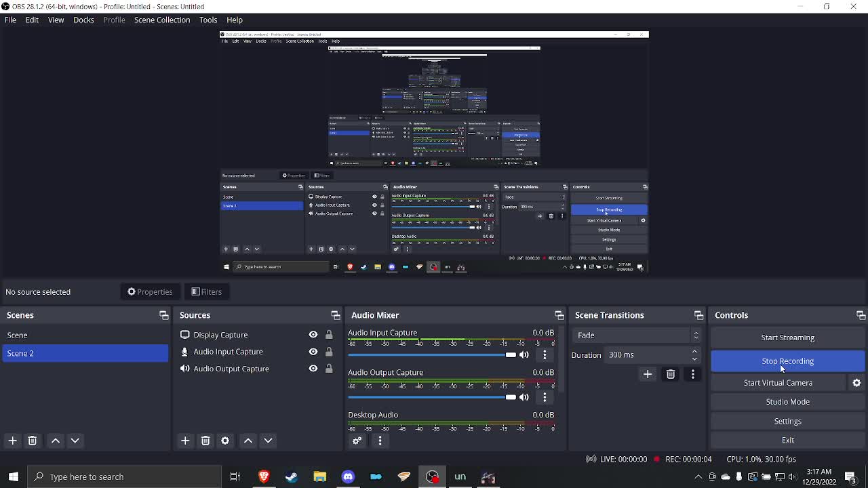Mute Audio Input Capture in the mixer
Screen dimensions: 868x488
pyautogui.click(x=524, y=355)
